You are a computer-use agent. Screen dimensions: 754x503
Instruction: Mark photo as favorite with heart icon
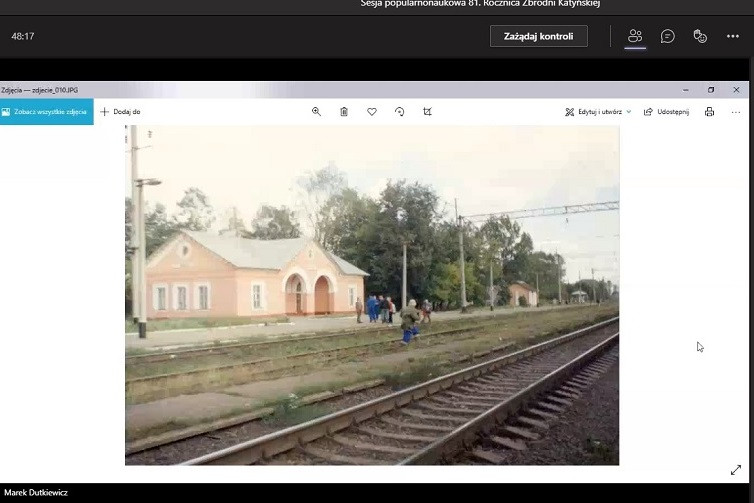pyautogui.click(x=372, y=112)
